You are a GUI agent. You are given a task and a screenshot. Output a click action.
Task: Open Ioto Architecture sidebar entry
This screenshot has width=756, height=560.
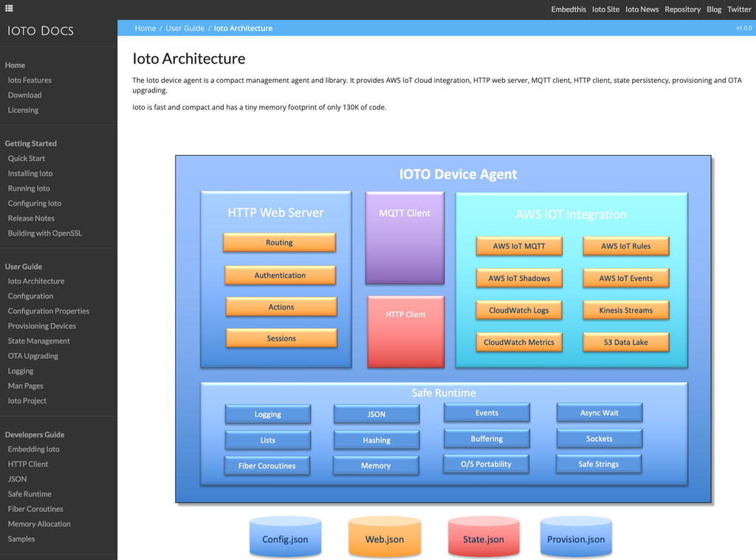pos(36,281)
